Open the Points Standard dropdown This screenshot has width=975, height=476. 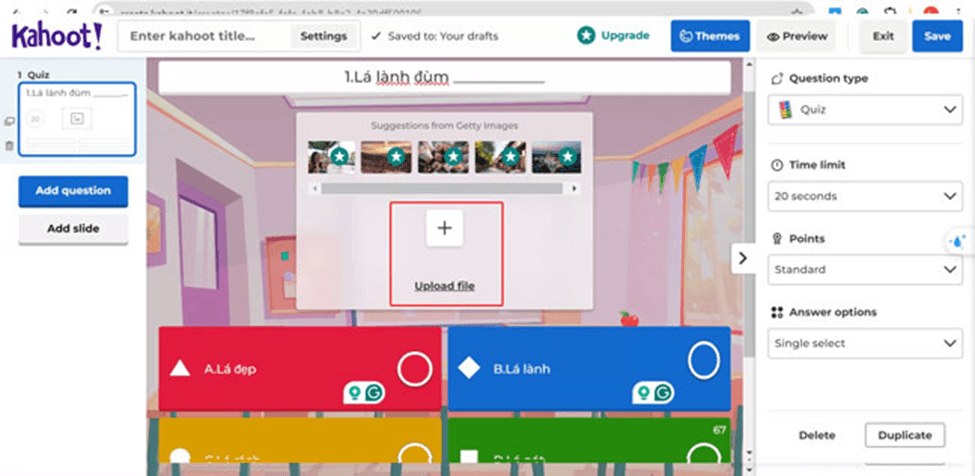pyautogui.click(x=865, y=270)
